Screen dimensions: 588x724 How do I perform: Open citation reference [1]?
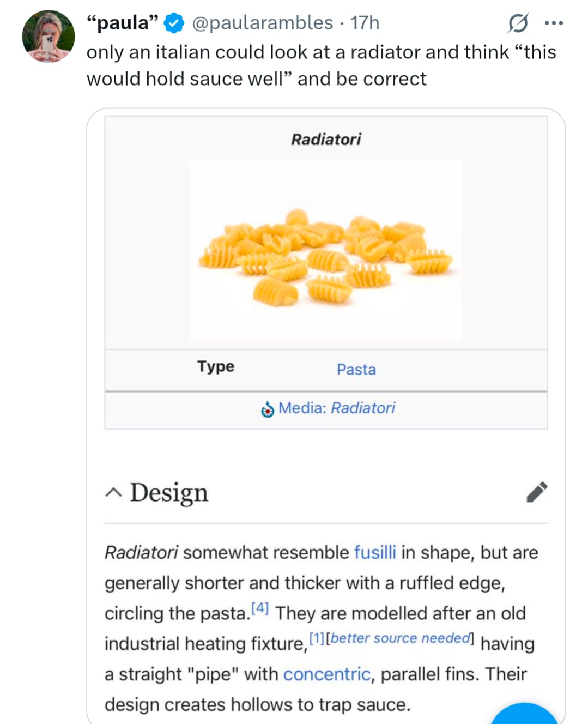(317, 638)
